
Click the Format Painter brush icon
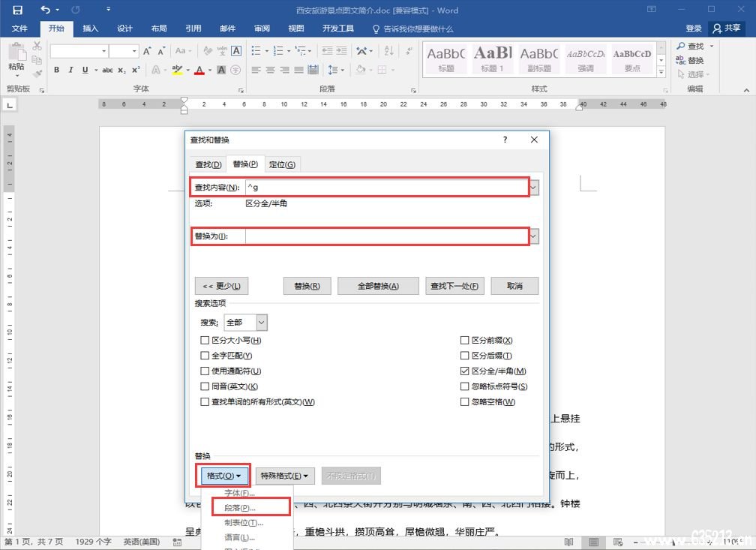click(37, 74)
